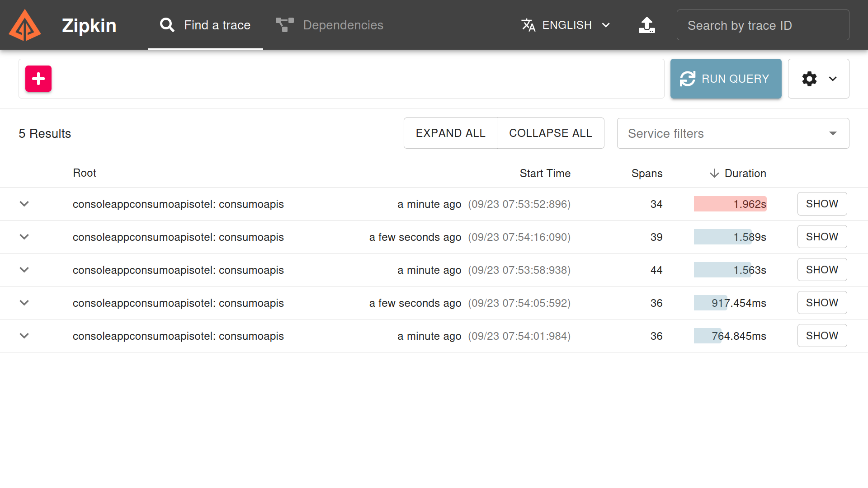Click the Find a trace magnifier icon
This screenshot has width=868, height=488.
[167, 25]
